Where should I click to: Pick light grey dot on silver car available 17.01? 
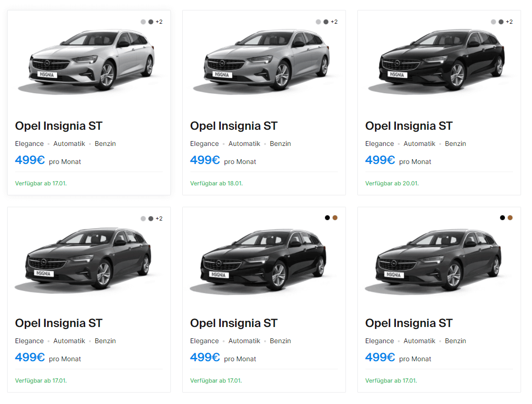[143, 22]
